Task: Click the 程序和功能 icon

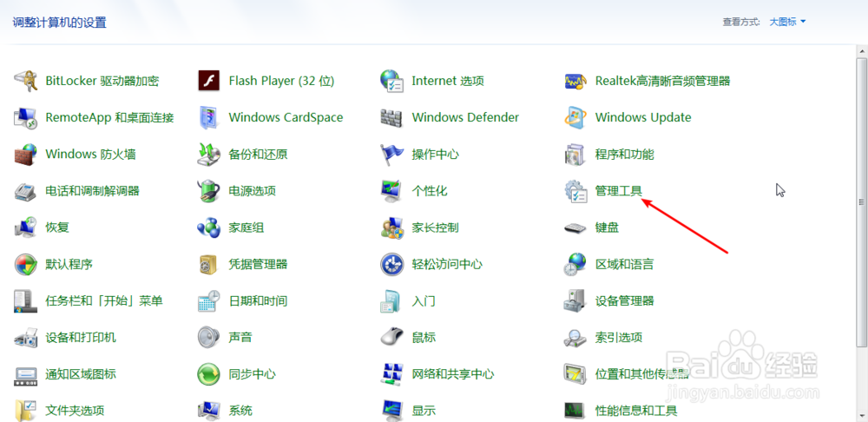Action: tap(575, 154)
